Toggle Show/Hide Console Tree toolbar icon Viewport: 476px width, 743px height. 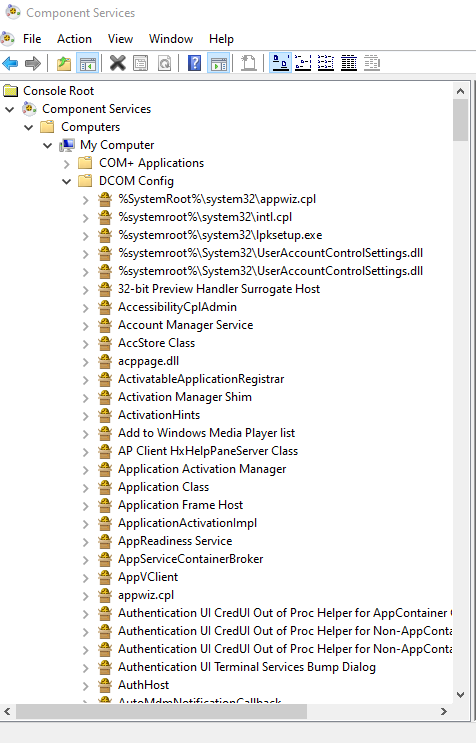click(88, 63)
